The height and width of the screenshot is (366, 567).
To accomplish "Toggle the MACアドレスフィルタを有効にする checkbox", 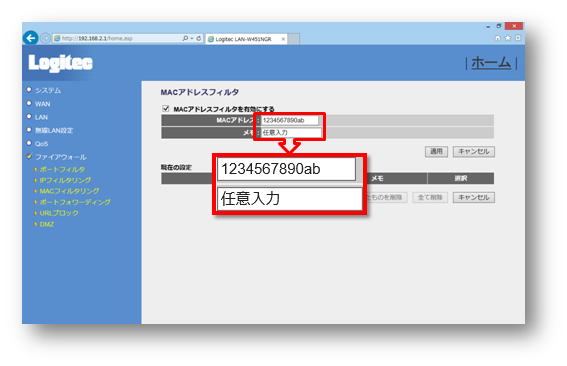I will (x=166, y=108).
